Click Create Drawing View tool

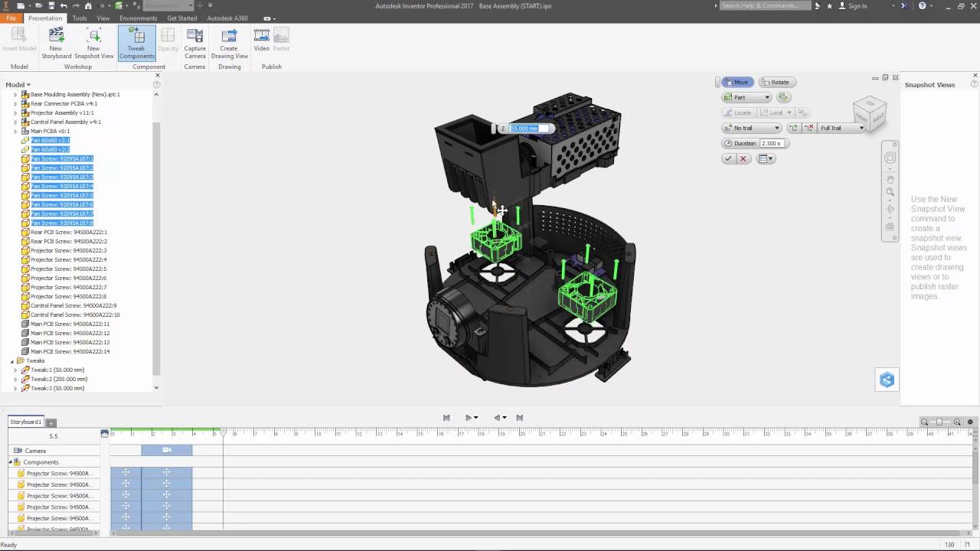[229, 44]
